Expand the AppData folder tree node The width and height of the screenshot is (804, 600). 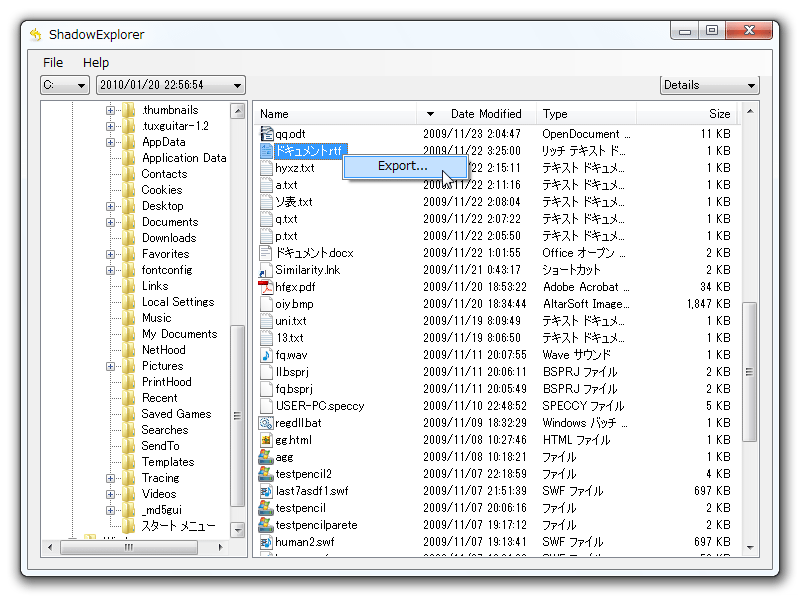click(x=110, y=142)
